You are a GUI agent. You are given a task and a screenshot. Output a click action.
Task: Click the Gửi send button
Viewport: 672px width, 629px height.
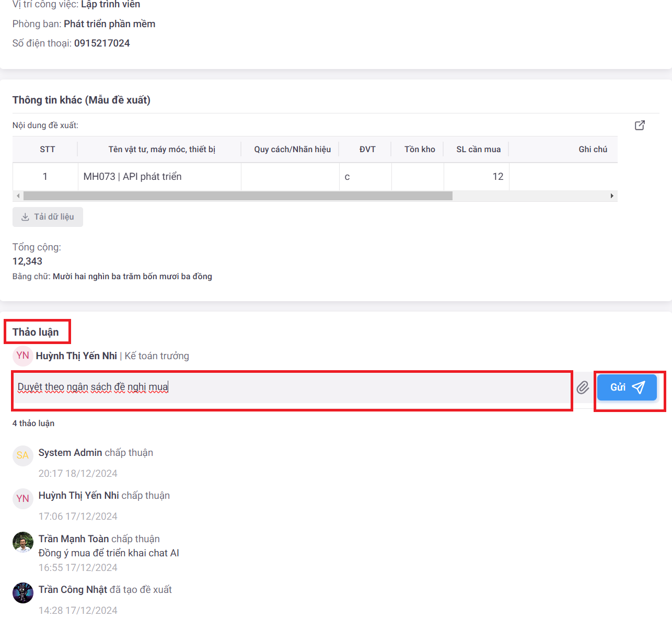click(x=627, y=387)
